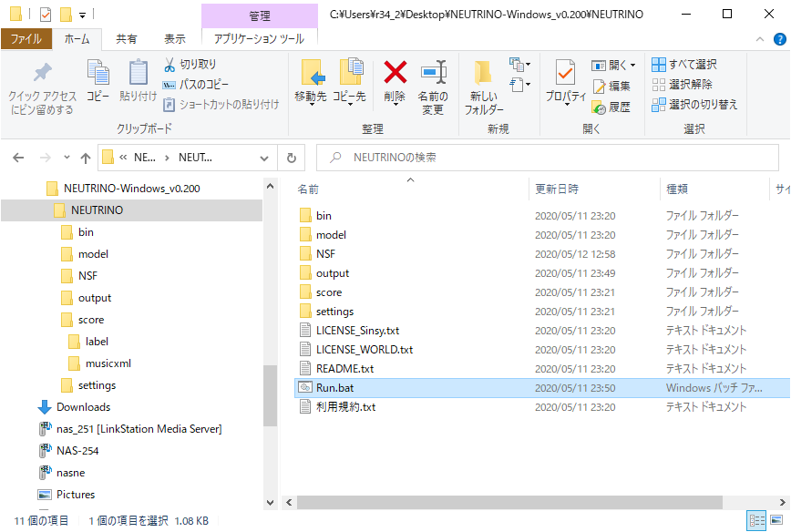Open the ファイル (File) menu
Viewport: 791px width, 532px height.
coord(26,39)
